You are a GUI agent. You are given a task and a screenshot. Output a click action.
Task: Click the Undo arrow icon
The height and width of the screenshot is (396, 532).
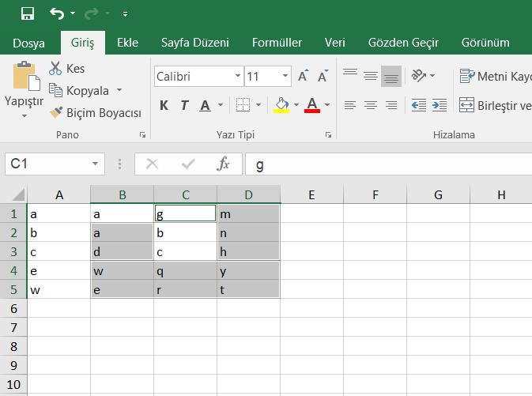click(x=57, y=13)
